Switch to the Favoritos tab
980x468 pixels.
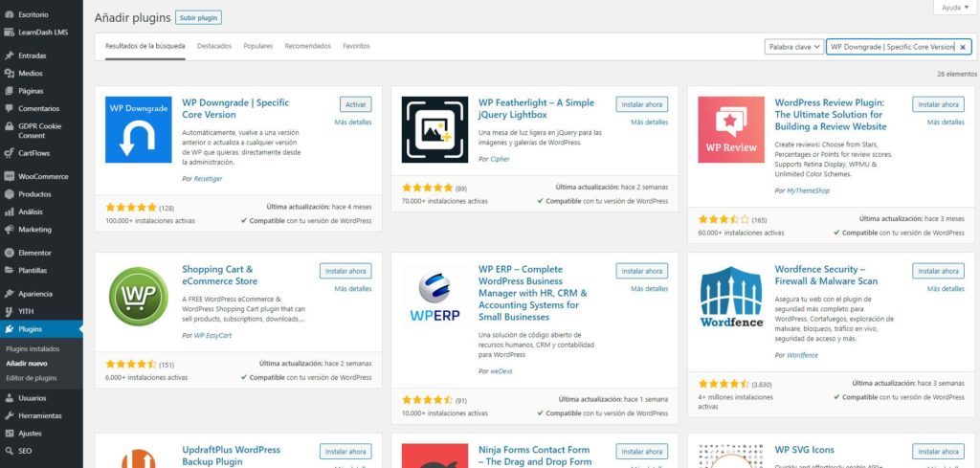tap(356, 46)
